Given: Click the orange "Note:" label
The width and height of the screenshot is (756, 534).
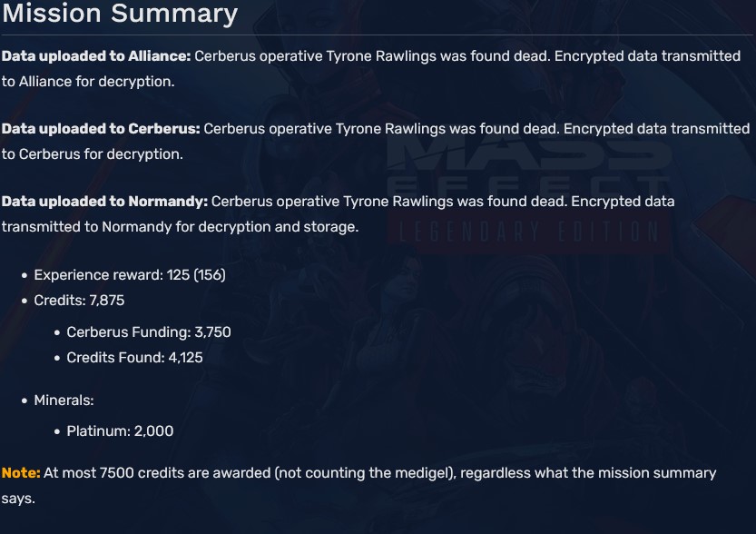Looking at the screenshot, I should (x=21, y=473).
